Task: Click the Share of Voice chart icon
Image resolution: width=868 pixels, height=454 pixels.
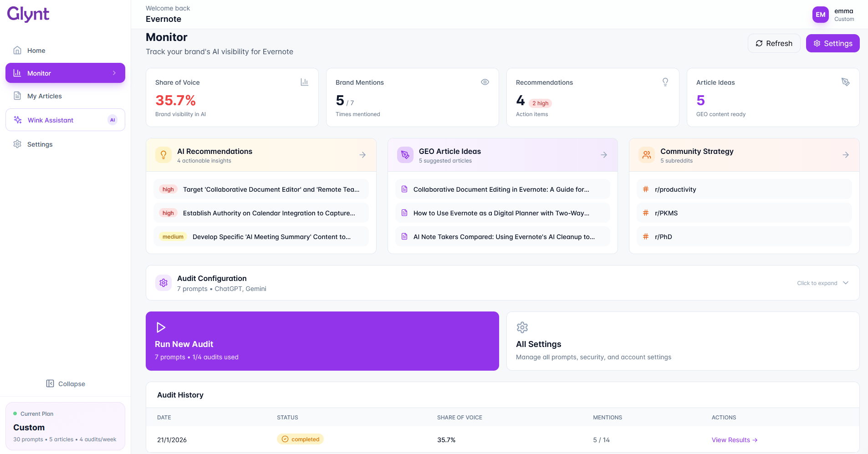Action: (305, 82)
